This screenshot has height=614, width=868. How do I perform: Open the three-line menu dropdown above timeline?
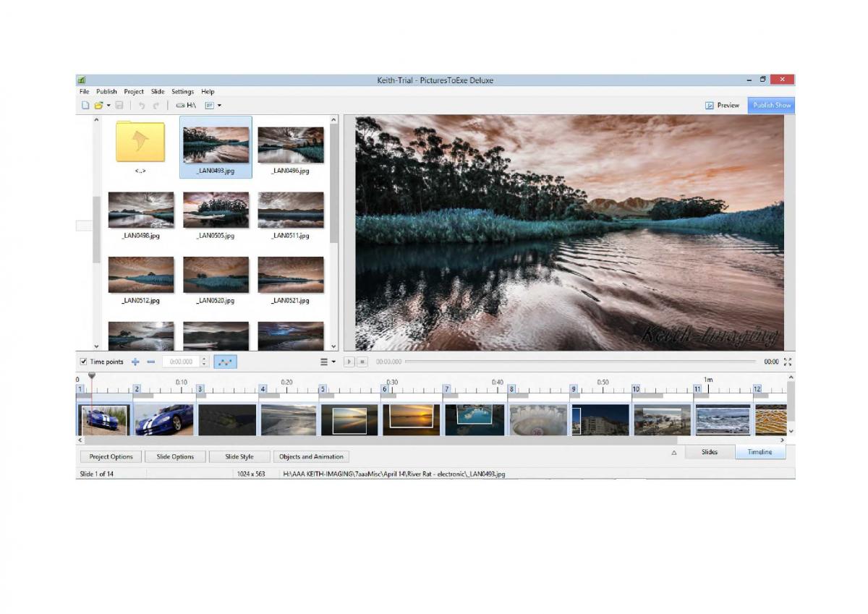pos(328,362)
